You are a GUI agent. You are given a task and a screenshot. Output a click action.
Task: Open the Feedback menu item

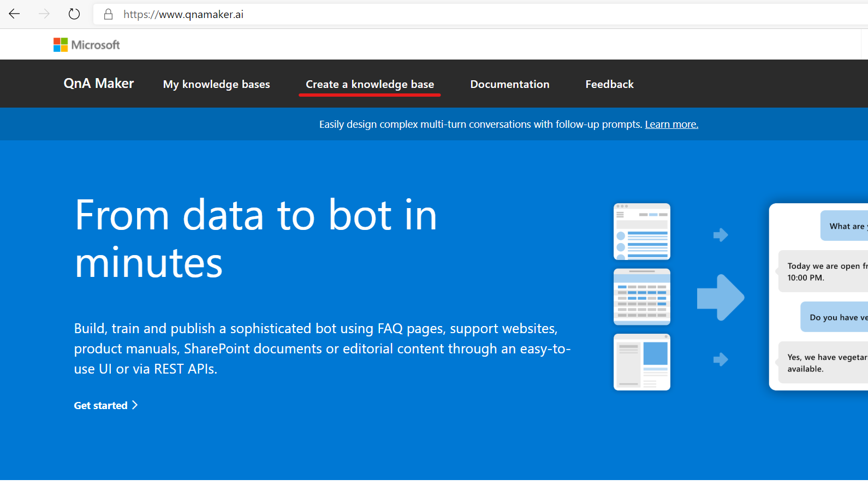pos(610,84)
